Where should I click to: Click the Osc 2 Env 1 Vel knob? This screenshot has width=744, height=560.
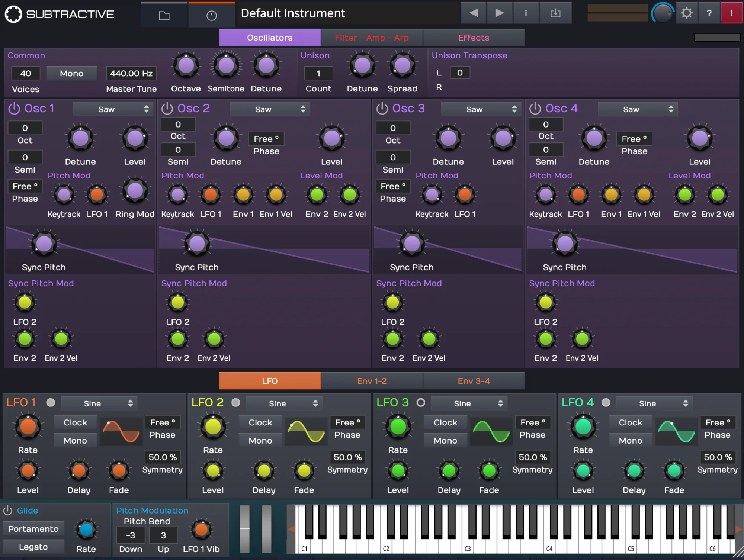[276, 194]
